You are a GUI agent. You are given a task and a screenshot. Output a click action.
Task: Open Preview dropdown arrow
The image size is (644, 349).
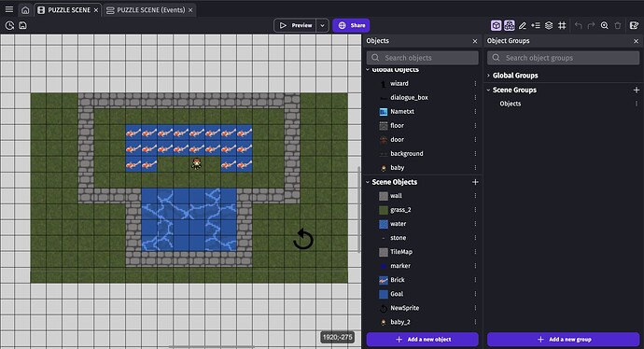click(x=322, y=25)
